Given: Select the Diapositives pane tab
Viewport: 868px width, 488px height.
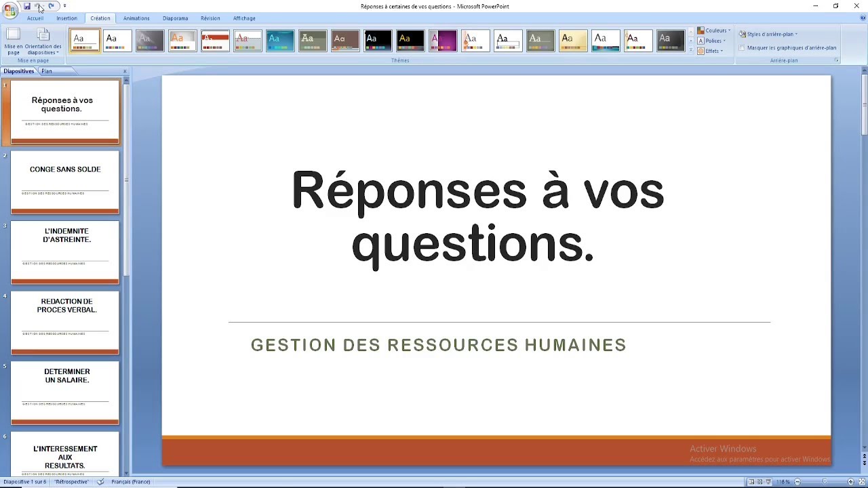Looking at the screenshot, I should click(x=18, y=71).
